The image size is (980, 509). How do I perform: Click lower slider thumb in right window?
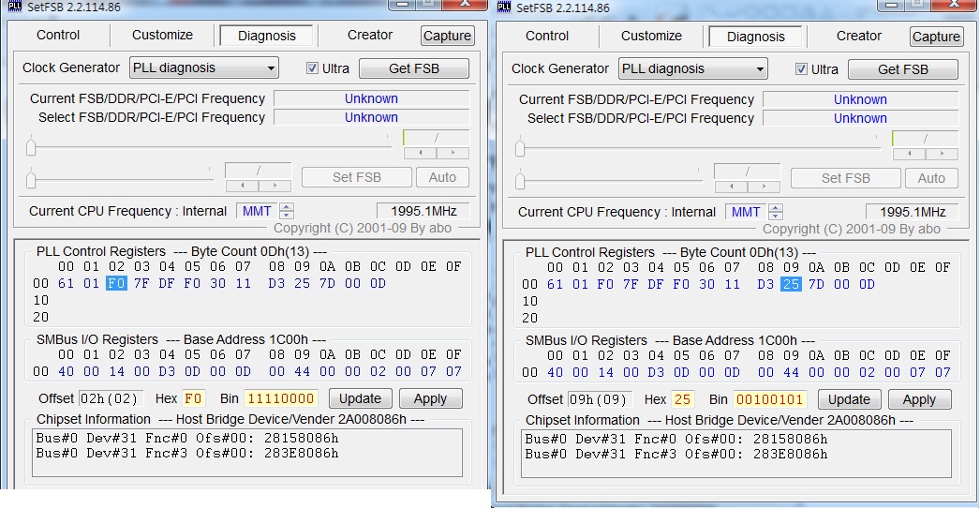coord(520,181)
